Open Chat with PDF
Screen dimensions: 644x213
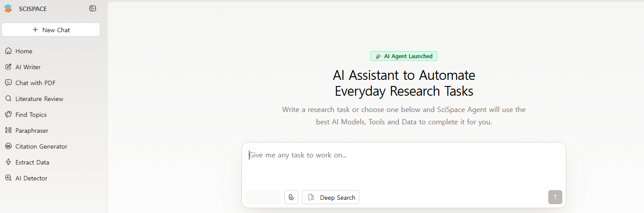pyautogui.click(x=35, y=83)
